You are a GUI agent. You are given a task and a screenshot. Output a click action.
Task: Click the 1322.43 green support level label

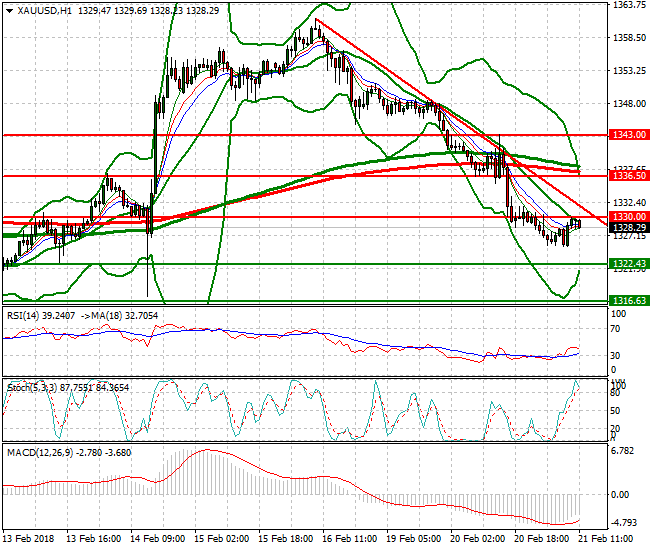click(629, 264)
